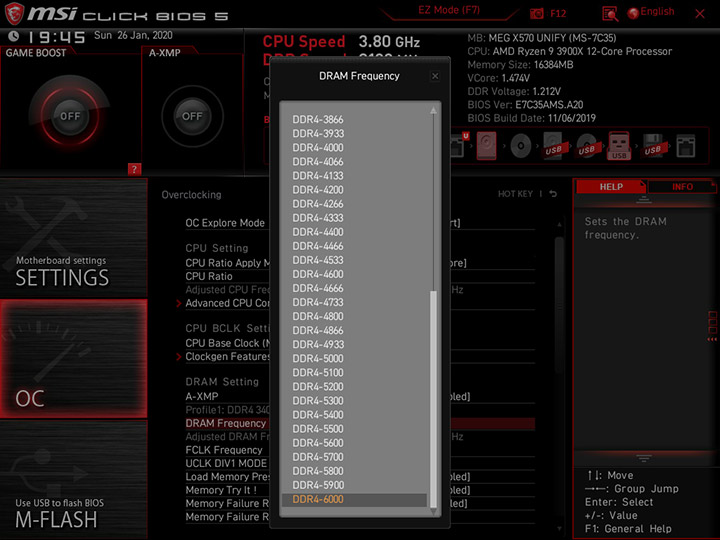Image resolution: width=720 pixels, height=540 pixels.
Task: Select the hard disk boot device icon
Action: point(486,146)
